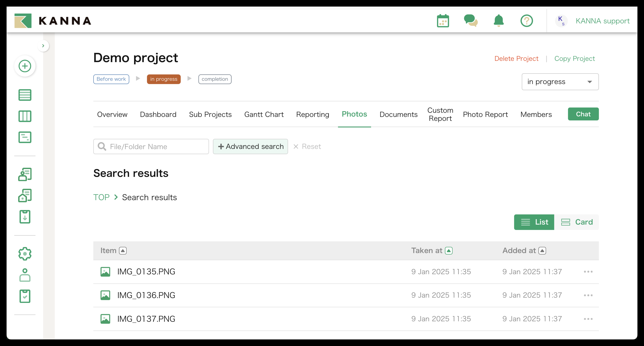Switch to Card view

pyautogui.click(x=576, y=222)
